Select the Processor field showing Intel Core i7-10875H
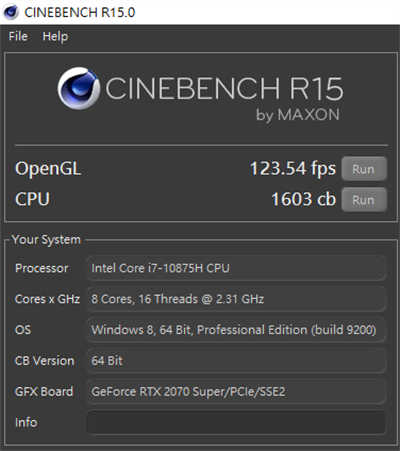 pyautogui.click(x=236, y=268)
